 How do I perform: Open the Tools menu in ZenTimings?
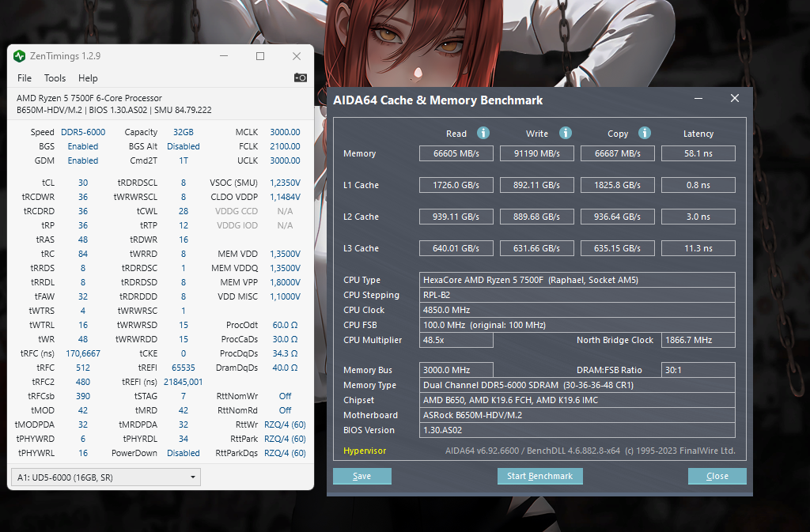pos(55,78)
